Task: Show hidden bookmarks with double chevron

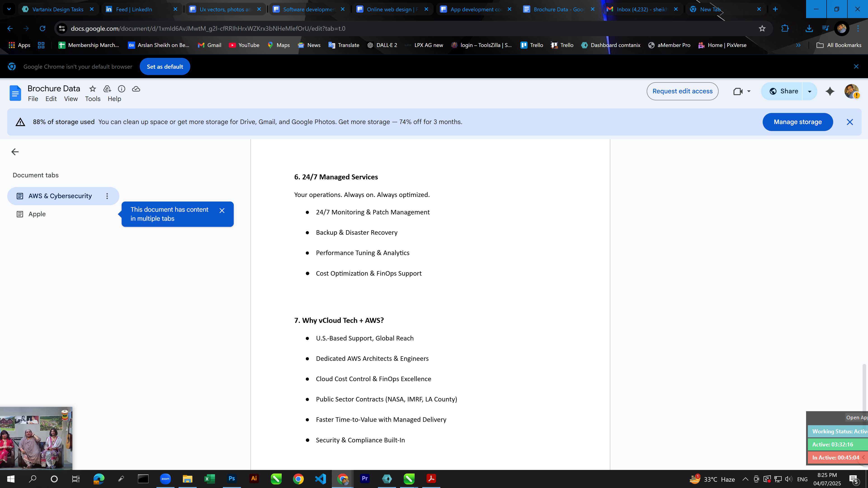Action: point(798,45)
